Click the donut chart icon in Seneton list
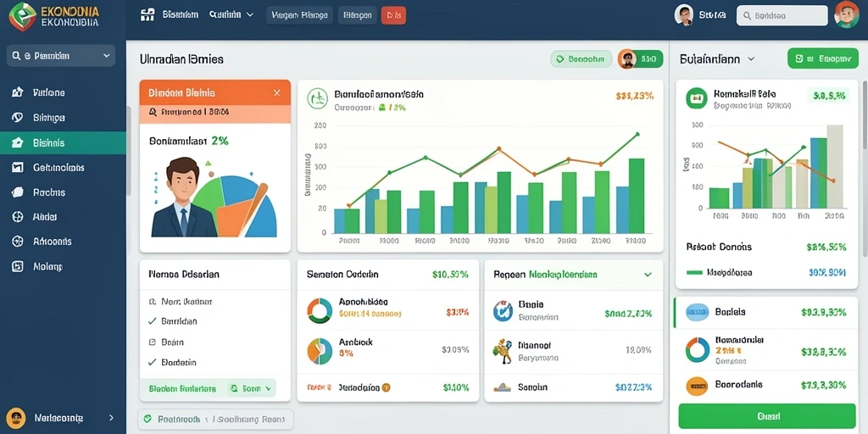Image resolution: width=868 pixels, height=434 pixels. [320, 310]
